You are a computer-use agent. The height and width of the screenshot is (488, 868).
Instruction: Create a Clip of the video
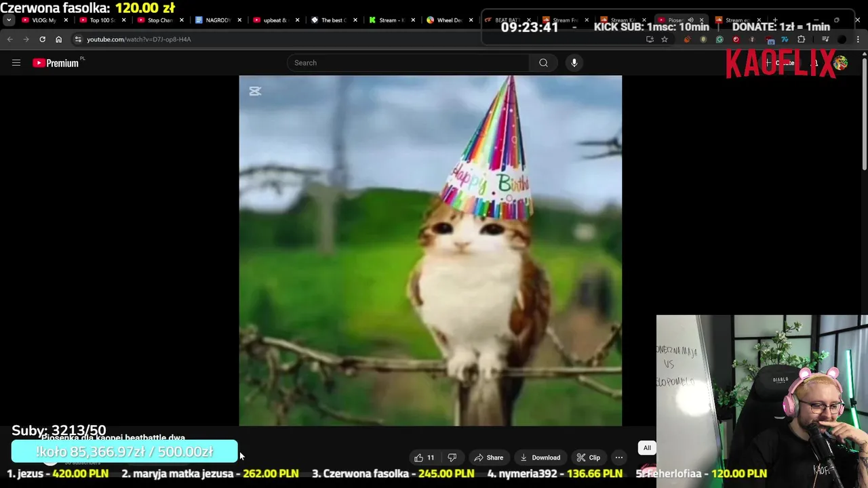(x=588, y=457)
